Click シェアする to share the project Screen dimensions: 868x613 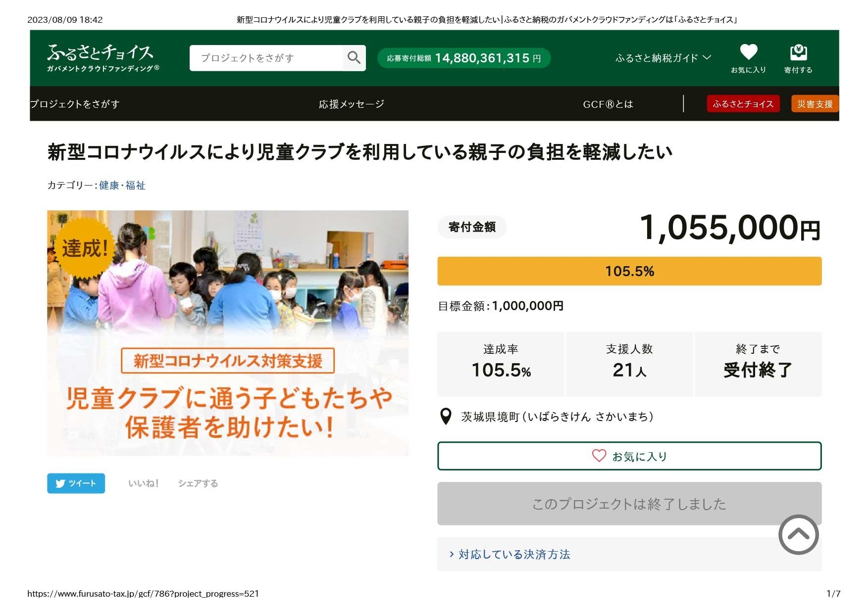click(x=198, y=483)
